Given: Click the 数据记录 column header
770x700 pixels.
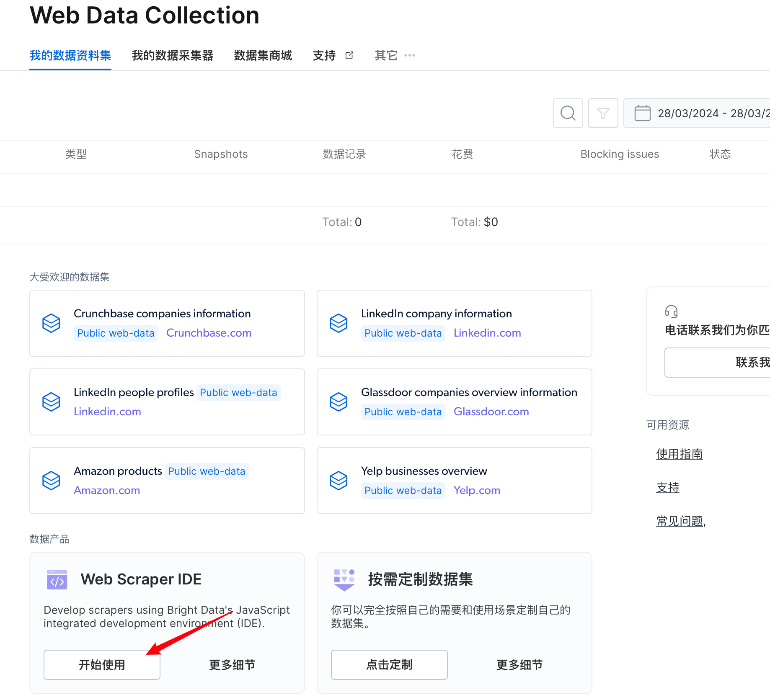Looking at the screenshot, I should pyautogui.click(x=344, y=154).
